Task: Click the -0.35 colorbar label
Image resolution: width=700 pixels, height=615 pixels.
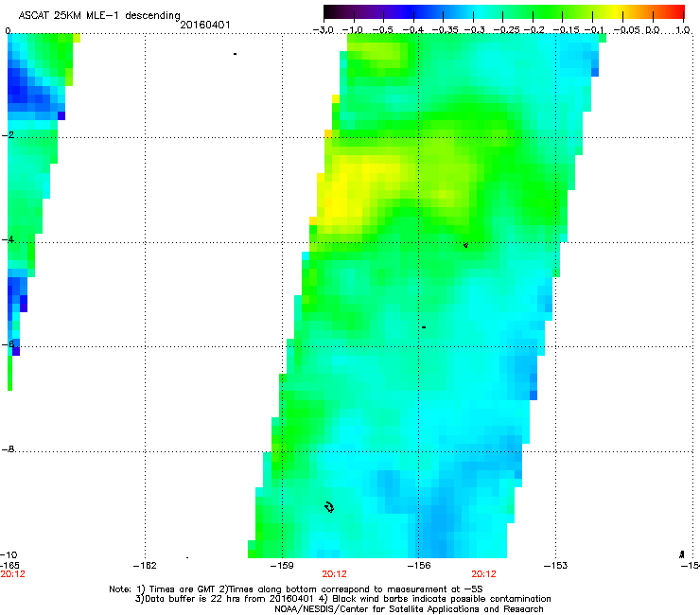Action: point(446,30)
